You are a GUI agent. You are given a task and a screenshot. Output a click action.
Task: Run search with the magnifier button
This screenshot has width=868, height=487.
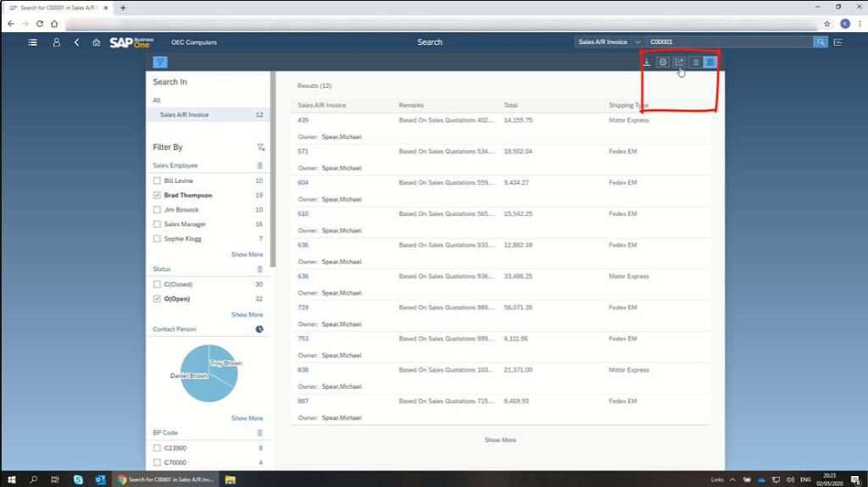pyautogui.click(x=821, y=42)
